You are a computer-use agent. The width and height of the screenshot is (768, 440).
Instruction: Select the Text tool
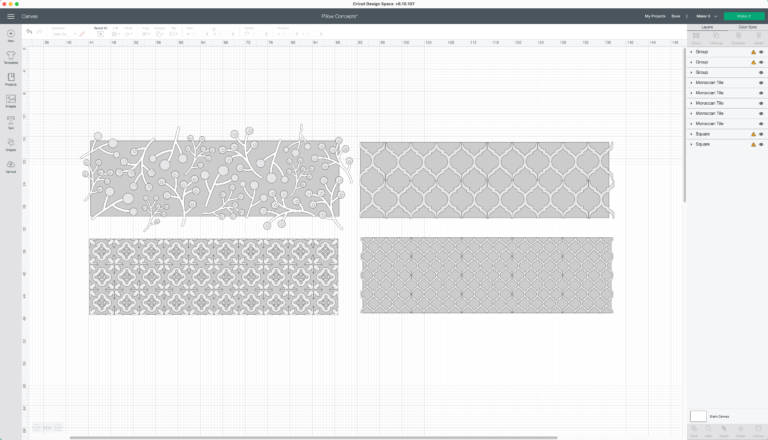click(x=11, y=123)
